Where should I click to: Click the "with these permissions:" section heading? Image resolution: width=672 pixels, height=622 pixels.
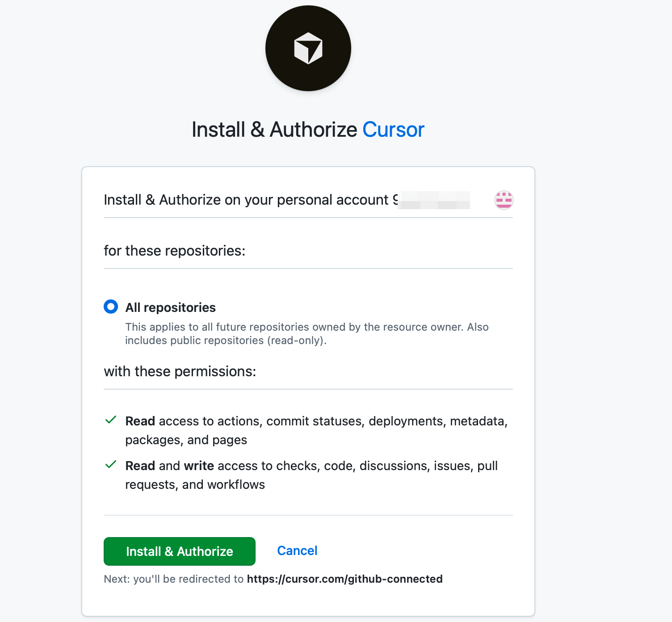point(180,371)
